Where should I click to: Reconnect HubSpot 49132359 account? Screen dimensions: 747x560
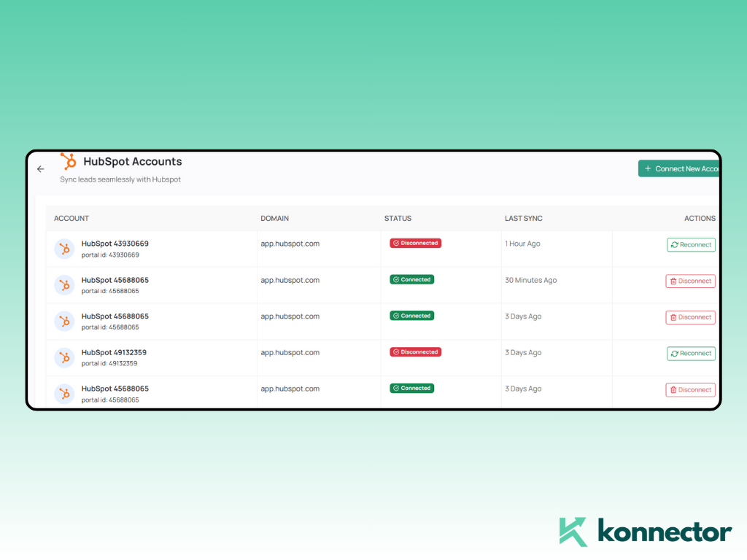coord(691,354)
